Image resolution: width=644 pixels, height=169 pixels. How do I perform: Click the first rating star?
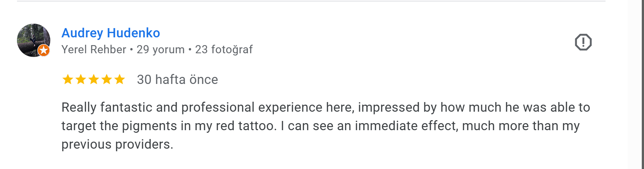(68, 80)
